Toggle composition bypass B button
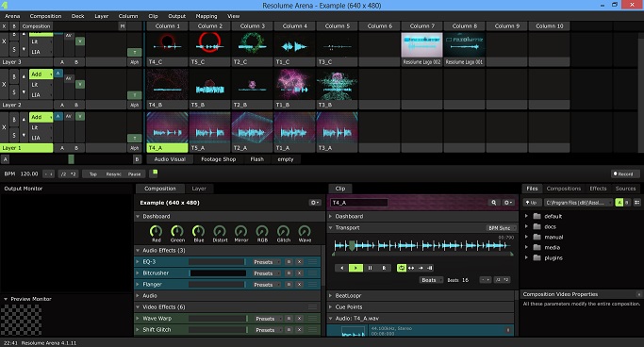The width and height of the screenshot is (644, 347). 14,26
